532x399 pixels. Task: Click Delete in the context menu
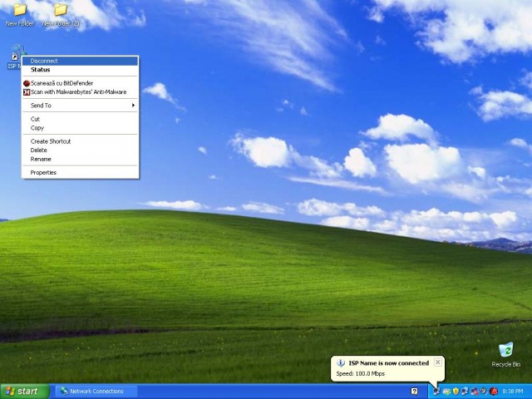(x=80, y=150)
